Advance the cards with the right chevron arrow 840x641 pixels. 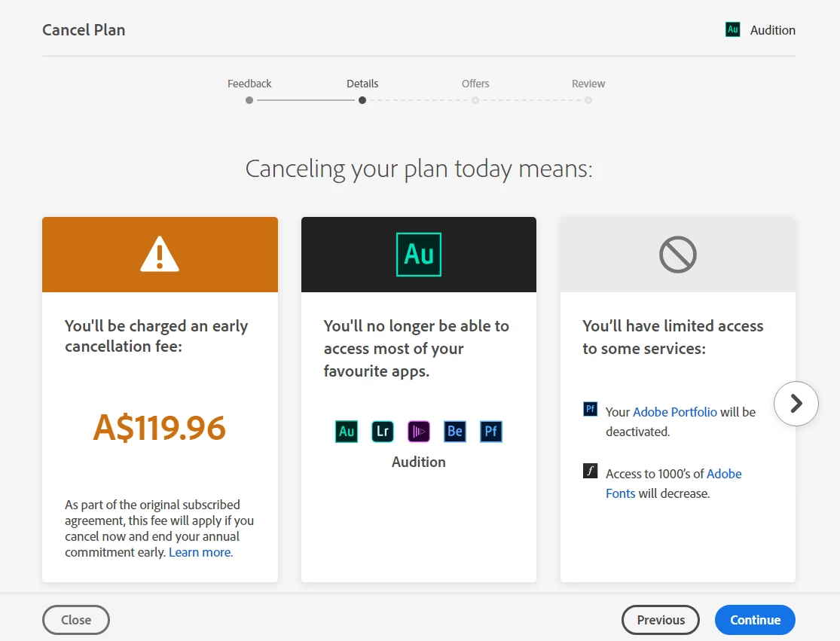click(796, 404)
